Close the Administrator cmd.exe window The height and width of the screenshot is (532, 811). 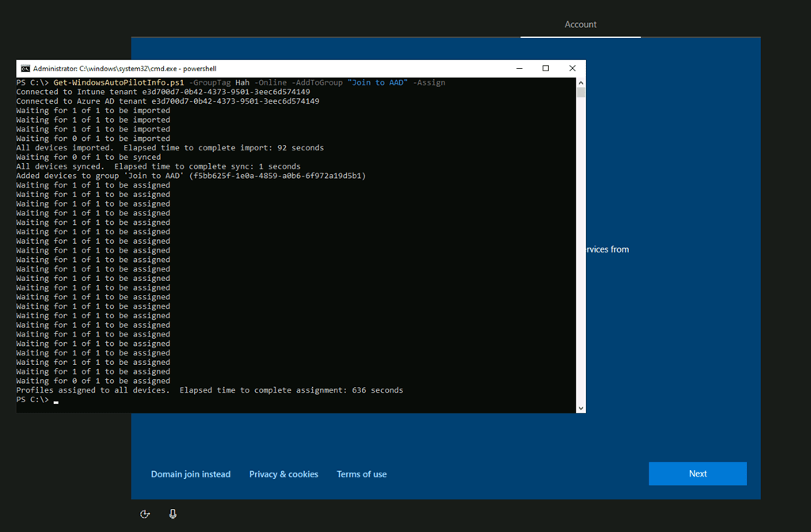point(572,68)
